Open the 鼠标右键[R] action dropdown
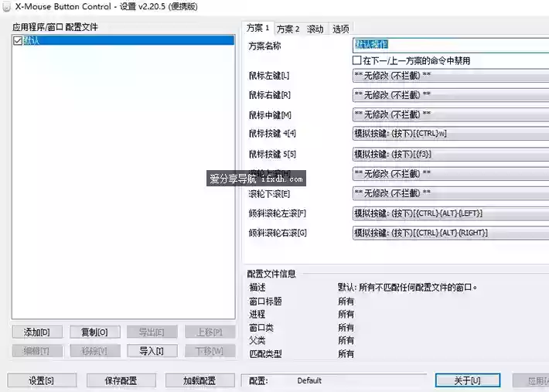This screenshot has height=392, width=549. tap(451, 95)
